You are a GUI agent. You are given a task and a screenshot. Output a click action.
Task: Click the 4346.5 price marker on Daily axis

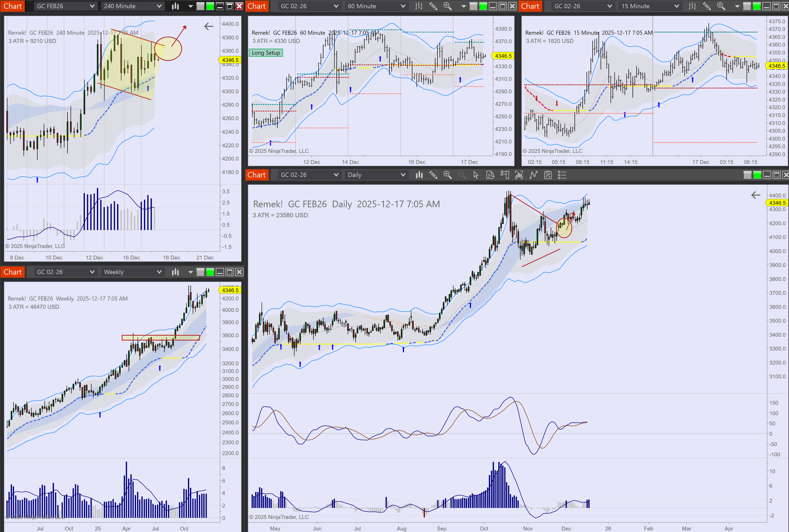coord(777,203)
